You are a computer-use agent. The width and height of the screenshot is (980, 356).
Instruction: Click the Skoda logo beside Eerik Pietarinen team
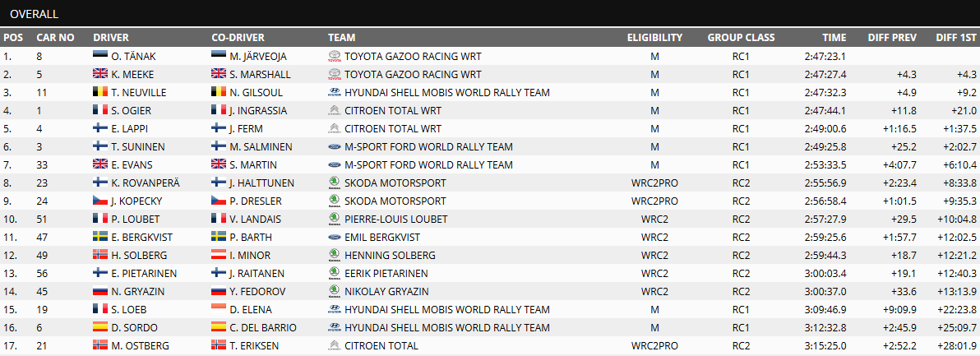tap(335, 274)
